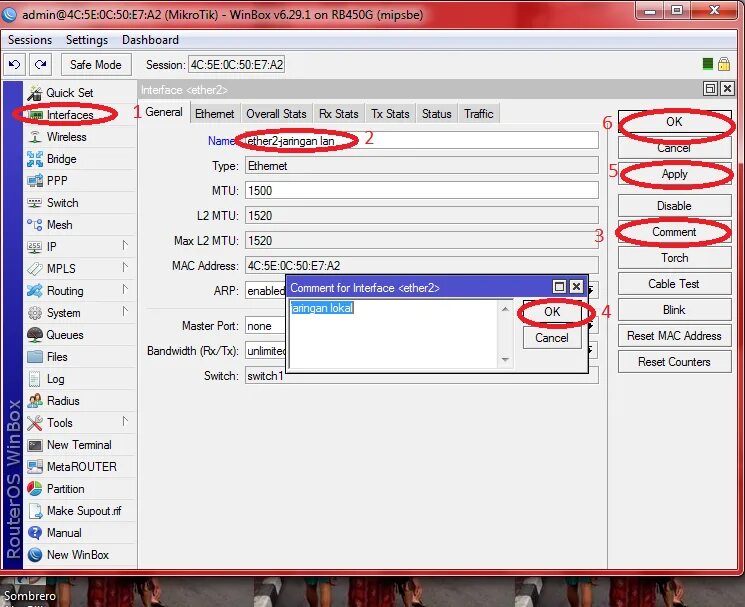Screen dimensions: 745x607
Task: Click the Blink button
Action: point(674,310)
